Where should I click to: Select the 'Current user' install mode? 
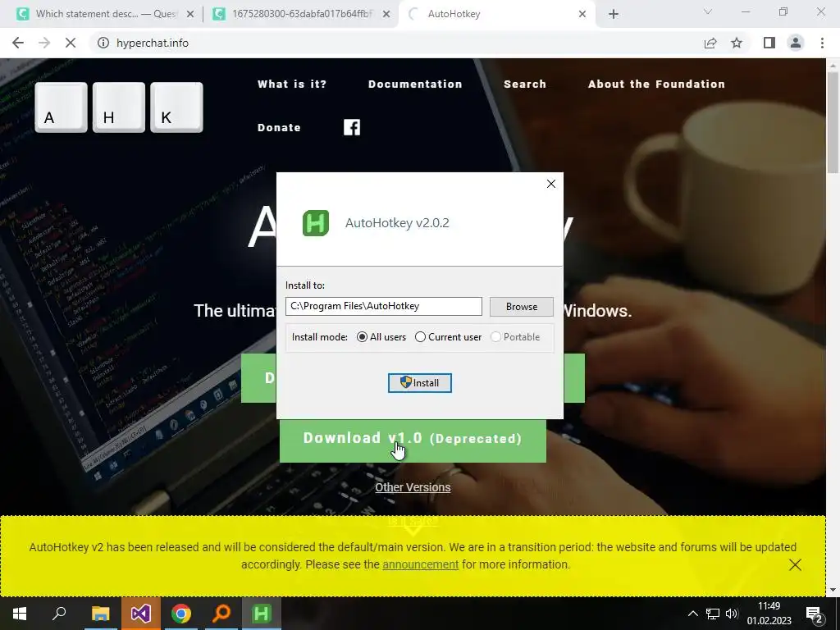click(449, 337)
